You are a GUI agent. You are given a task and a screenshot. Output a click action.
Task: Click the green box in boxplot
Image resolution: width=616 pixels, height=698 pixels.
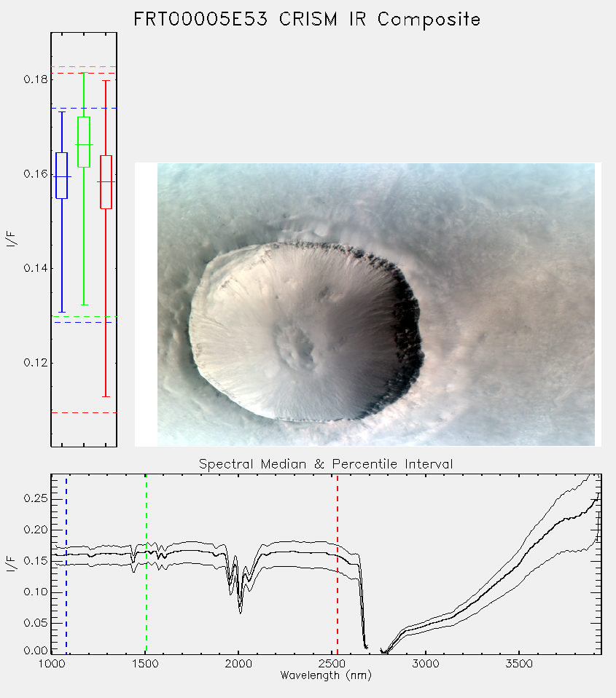tap(84, 142)
